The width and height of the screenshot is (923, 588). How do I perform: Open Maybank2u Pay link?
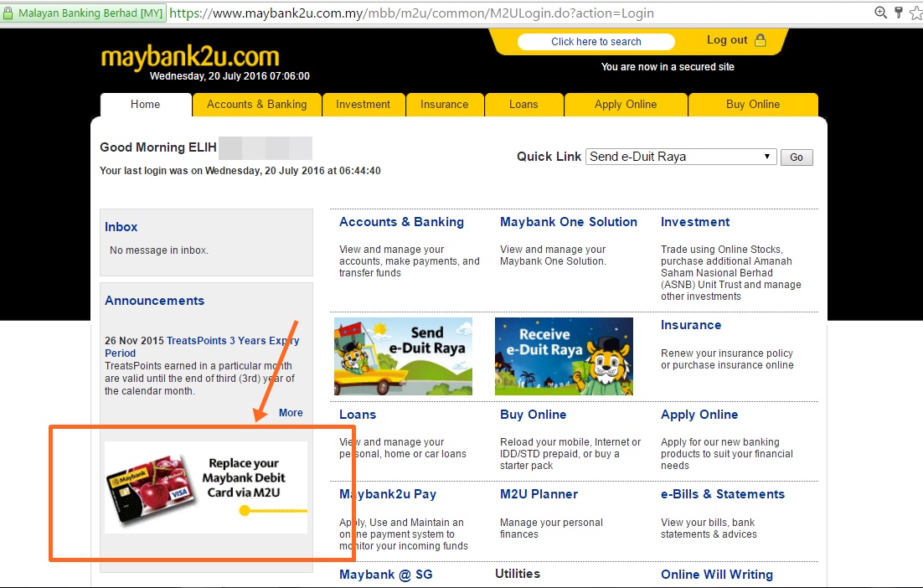(x=388, y=494)
